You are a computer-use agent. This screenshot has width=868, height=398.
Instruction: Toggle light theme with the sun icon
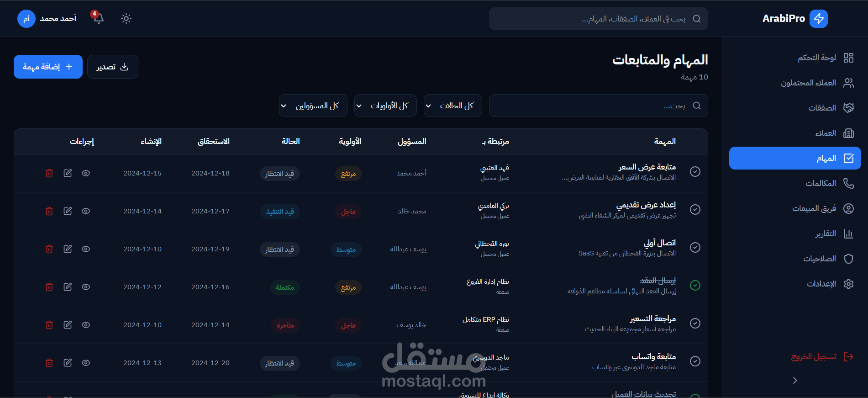pyautogui.click(x=126, y=18)
